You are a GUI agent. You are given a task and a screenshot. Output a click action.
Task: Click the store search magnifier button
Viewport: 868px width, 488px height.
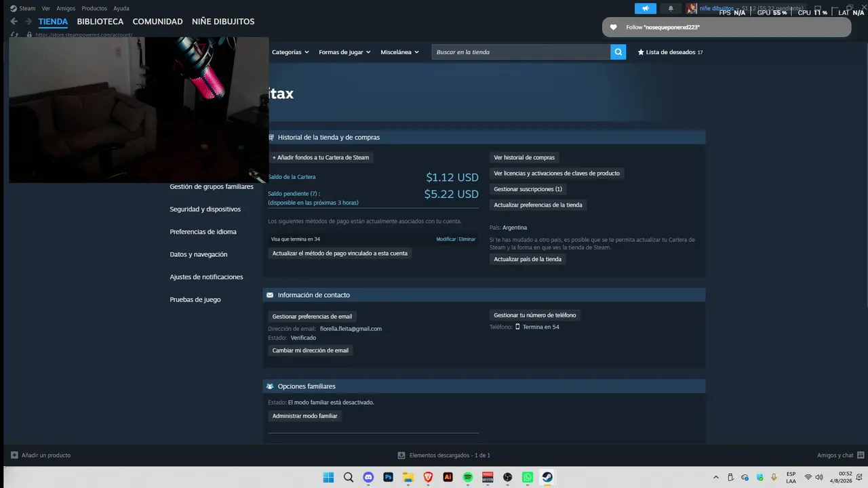[x=618, y=52]
